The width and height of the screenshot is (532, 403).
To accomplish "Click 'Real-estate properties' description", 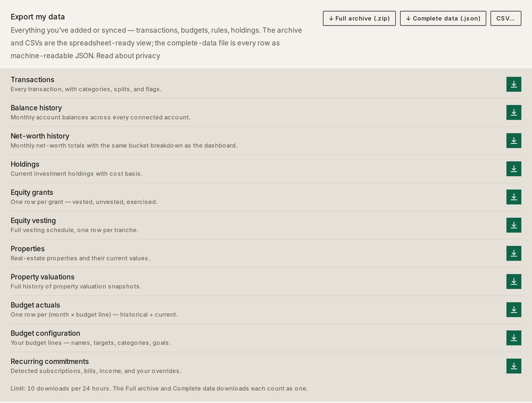I will coord(80,258).
